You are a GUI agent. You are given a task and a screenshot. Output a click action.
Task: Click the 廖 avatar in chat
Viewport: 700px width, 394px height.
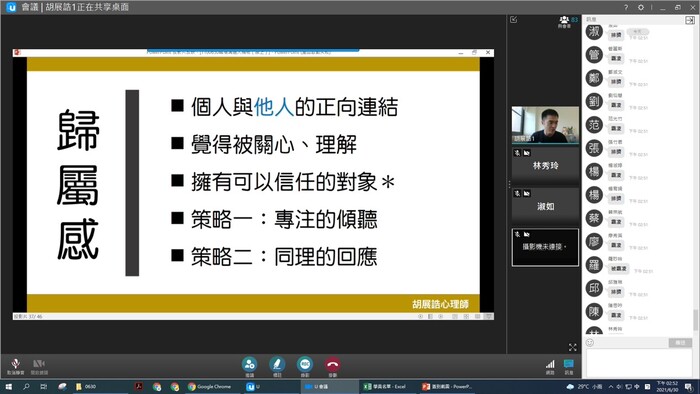[x=594, y=241]
